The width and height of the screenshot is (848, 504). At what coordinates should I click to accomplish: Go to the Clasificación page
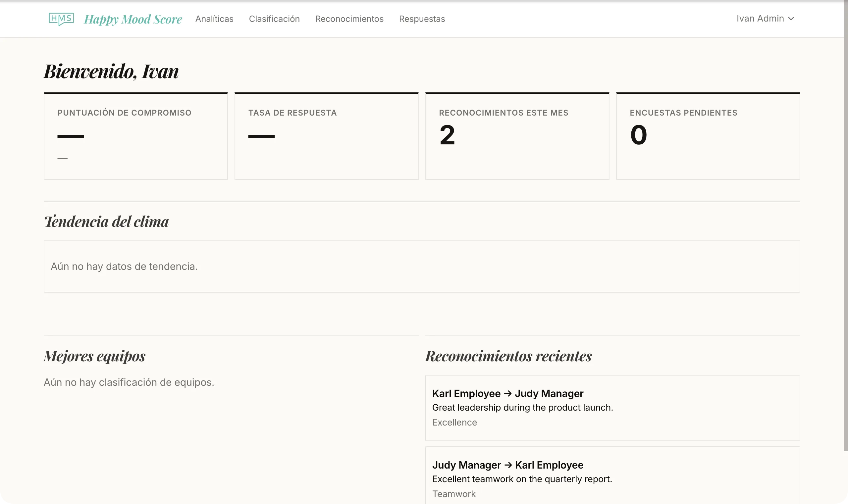(x=274, y=19)
